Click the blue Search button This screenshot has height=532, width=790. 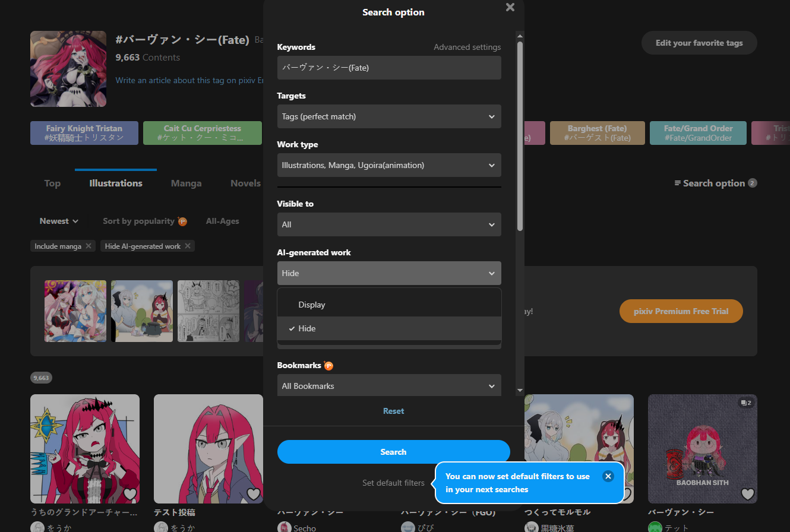click(393, 452)
